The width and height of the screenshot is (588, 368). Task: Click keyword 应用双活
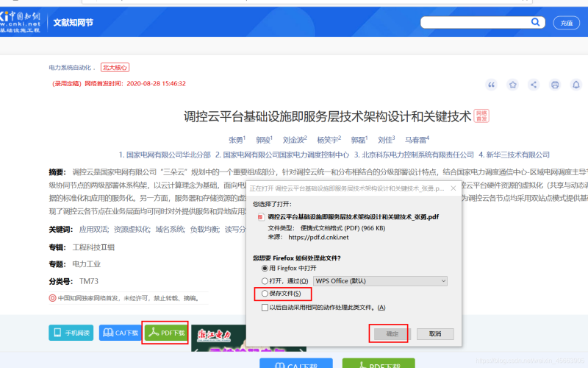[94, 230]
